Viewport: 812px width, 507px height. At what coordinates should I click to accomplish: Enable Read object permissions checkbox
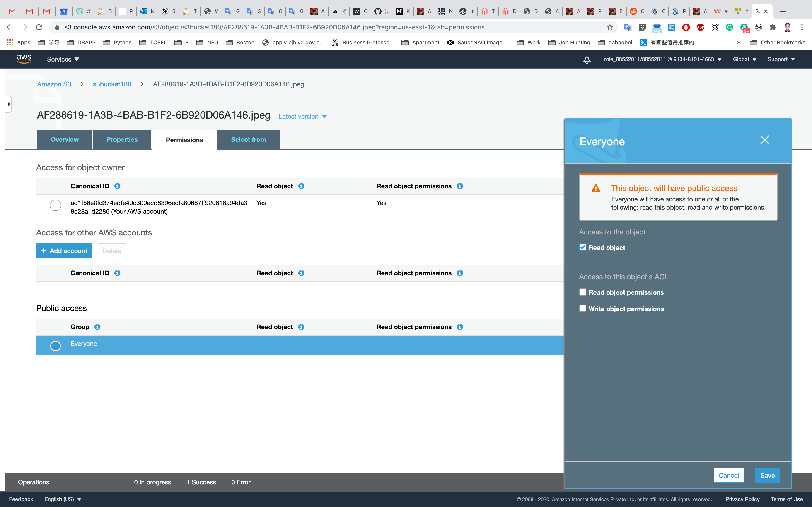click(582, 292)
